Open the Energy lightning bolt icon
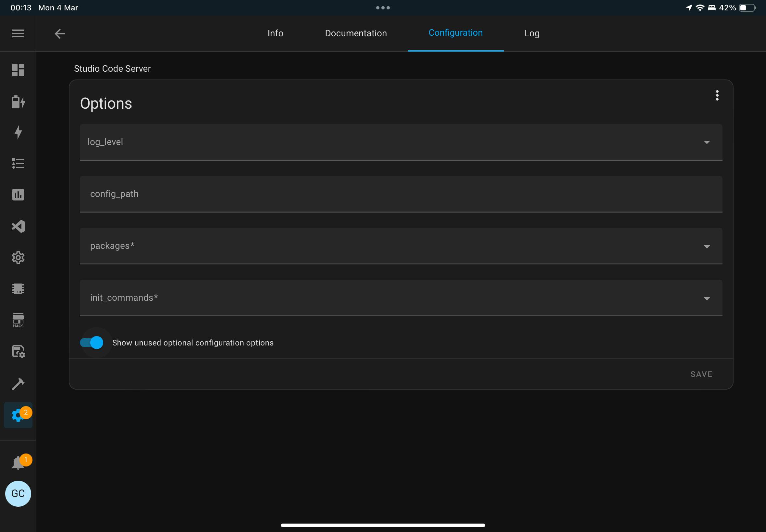Screen dimensions: 766x532 18,132
